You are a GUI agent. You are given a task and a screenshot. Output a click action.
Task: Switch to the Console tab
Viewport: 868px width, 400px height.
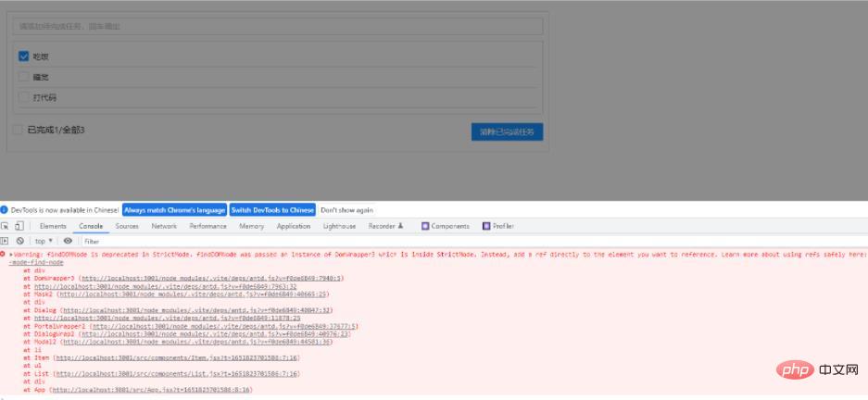[x=91, y=226]
